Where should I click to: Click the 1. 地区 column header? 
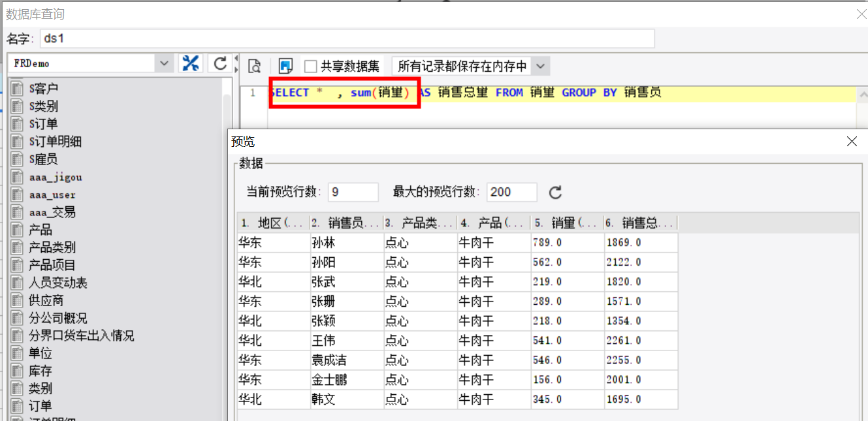274,223
